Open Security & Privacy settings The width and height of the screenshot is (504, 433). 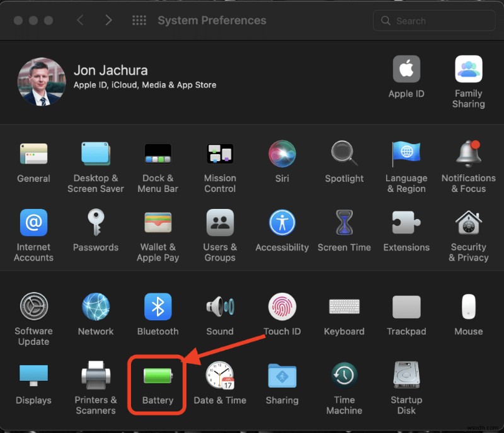[469, 222]
